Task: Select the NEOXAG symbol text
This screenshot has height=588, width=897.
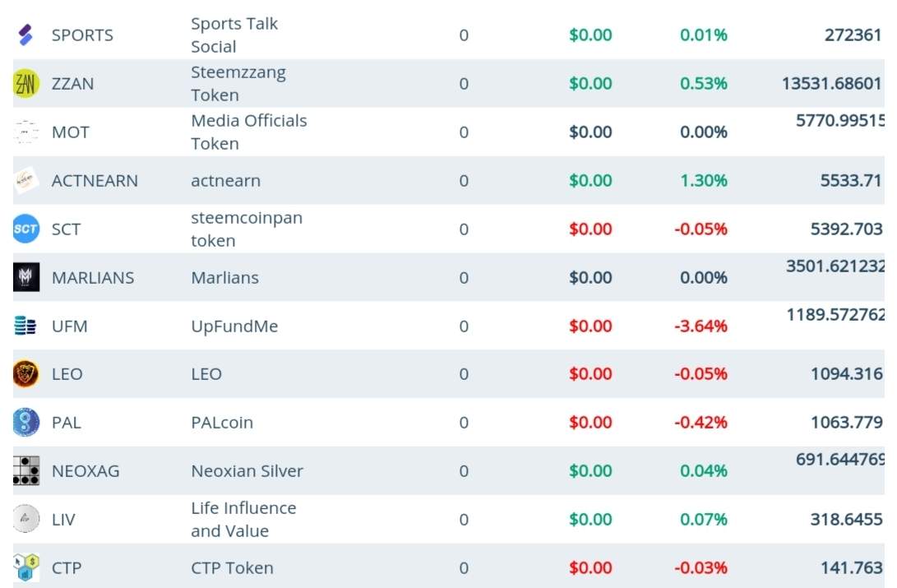Action: click(86, 471)
